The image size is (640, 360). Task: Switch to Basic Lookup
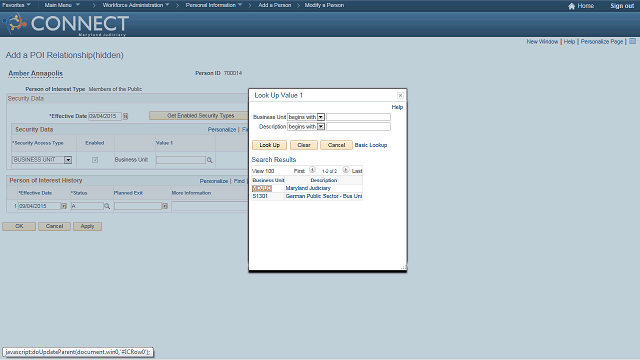click(371, 145)
